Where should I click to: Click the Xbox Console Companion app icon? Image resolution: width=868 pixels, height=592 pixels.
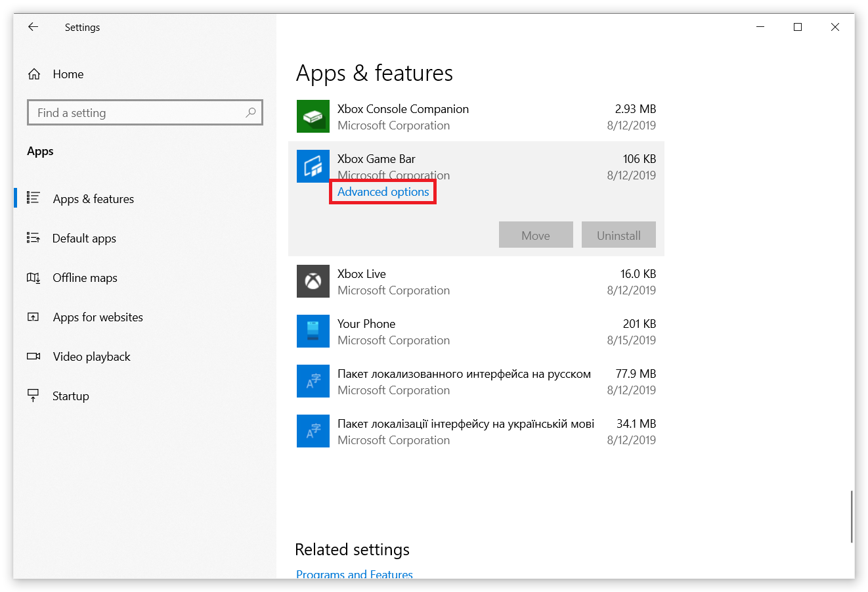(x=313, y=116)
